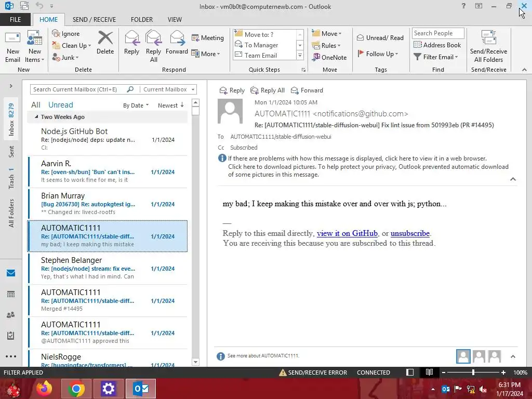Image resolution: width=532 pixels, height=399 pixels.
Task: Open the Node.js GitHub Bot email
Action: point(107,139)
